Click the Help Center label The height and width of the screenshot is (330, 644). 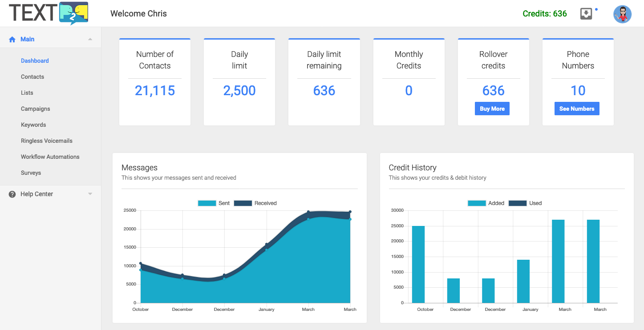[x=36, y=194]
